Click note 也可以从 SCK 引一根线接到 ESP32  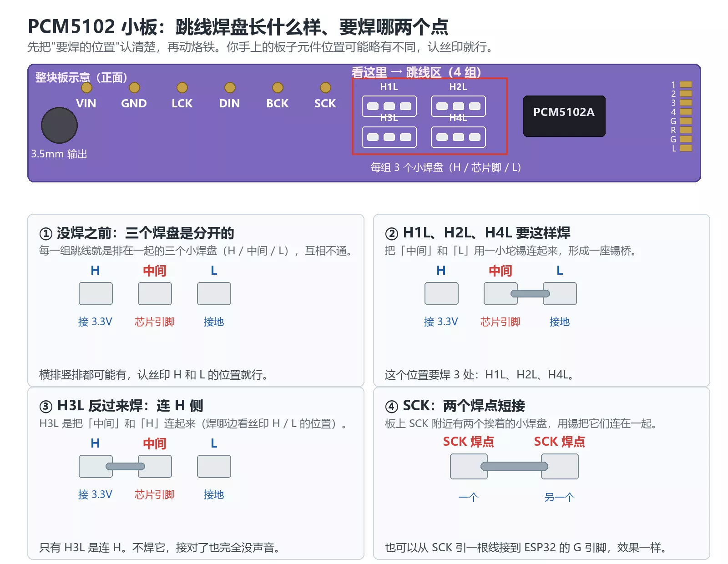(526, 548)
